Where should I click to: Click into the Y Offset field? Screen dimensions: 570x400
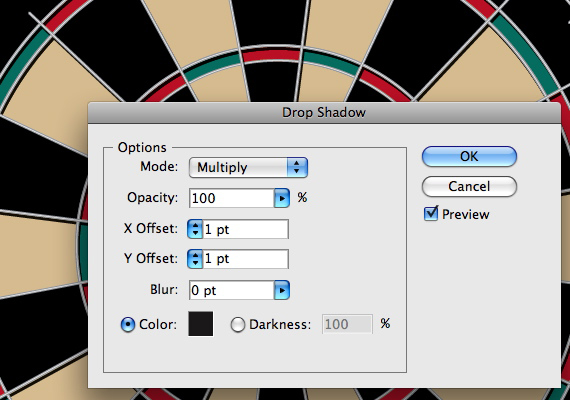point(246,259)
